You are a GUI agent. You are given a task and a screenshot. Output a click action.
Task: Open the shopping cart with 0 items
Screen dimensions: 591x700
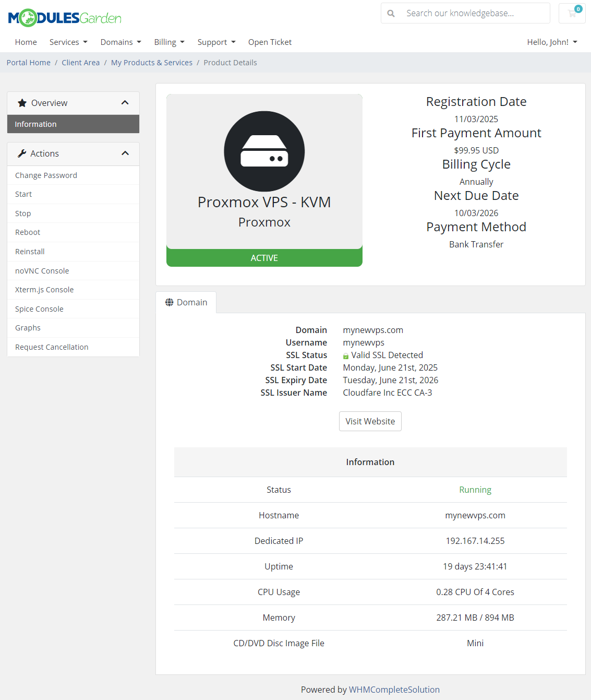pos(572,13)
